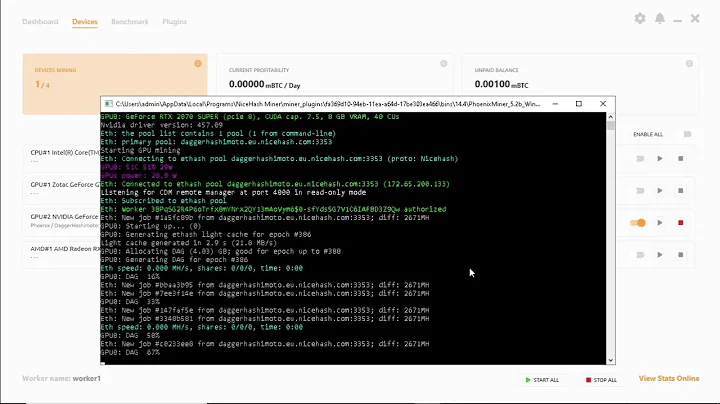Open the Dashboard tab
Viewport: 720px width, 404px height.
coord(40,22)
